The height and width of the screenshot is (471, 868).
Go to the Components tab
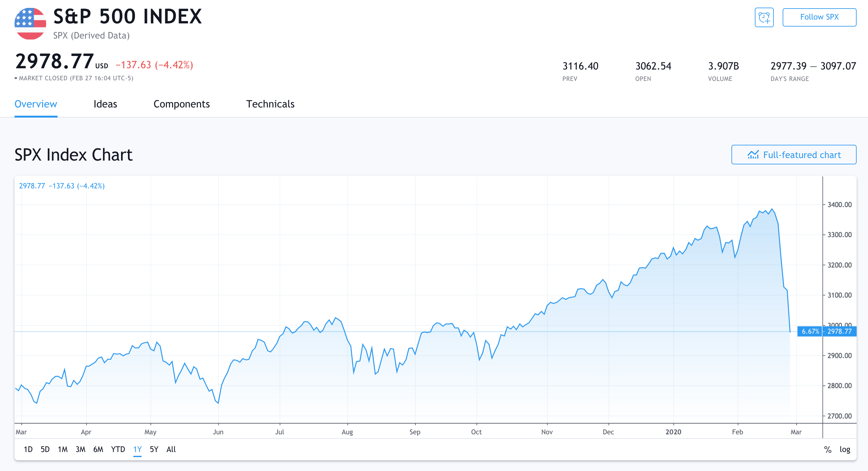pos(182,104)
